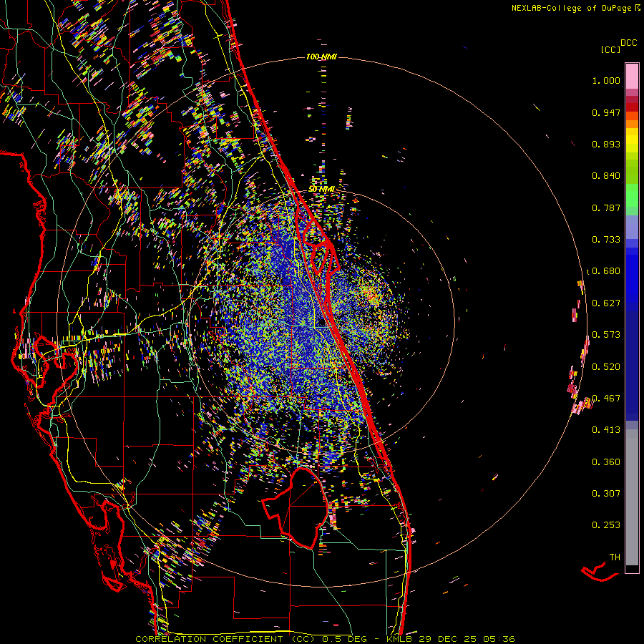Image resolution: width=644 pixels, height=644 pixels.
Task: Click the 0.467 scale value
Action: [x=606, y=399]
